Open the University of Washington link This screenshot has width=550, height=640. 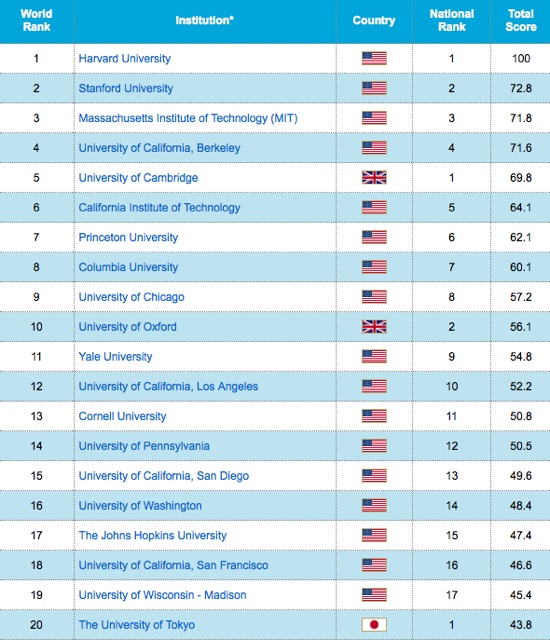click(x=140, y=505)
